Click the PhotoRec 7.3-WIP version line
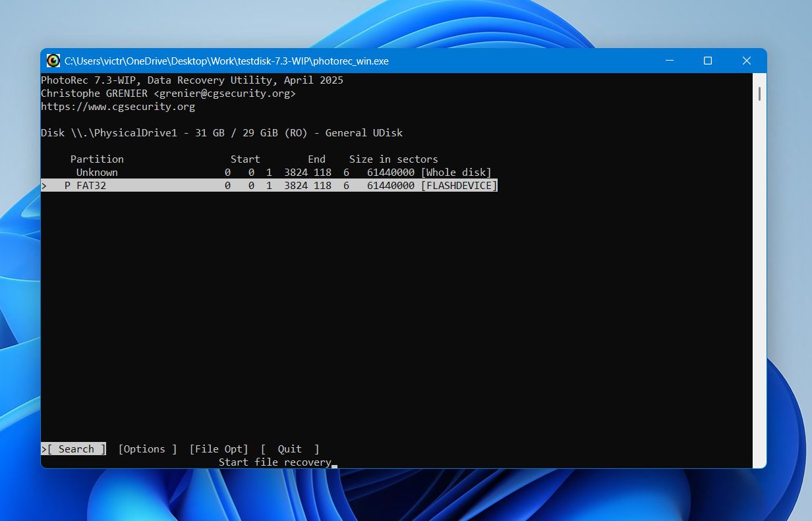This screenshot has width=812, height=521. pos(192,80)
